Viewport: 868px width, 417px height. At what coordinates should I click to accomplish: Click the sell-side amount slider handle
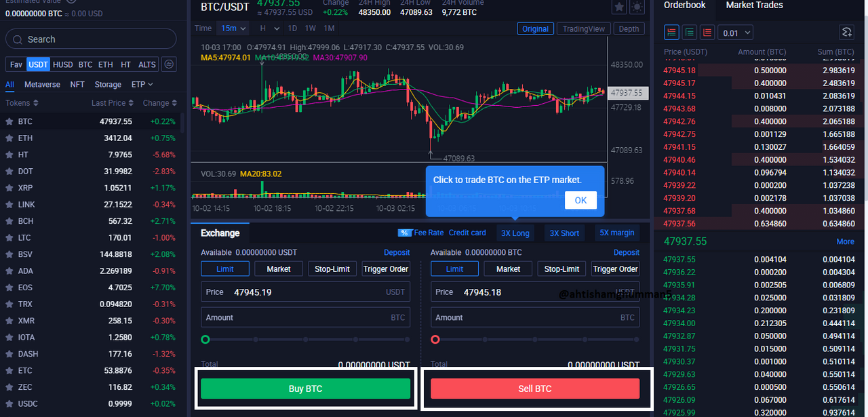(435, 339)
